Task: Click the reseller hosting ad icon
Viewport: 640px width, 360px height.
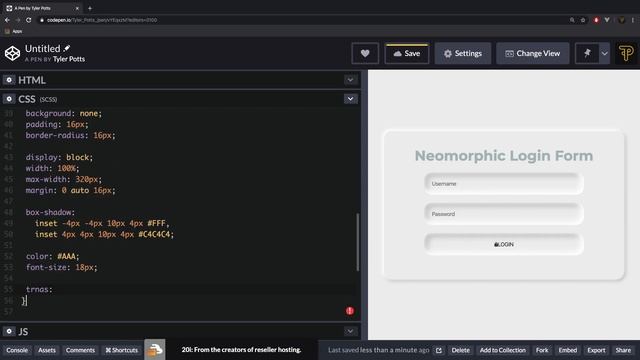Action: [155, 350]
